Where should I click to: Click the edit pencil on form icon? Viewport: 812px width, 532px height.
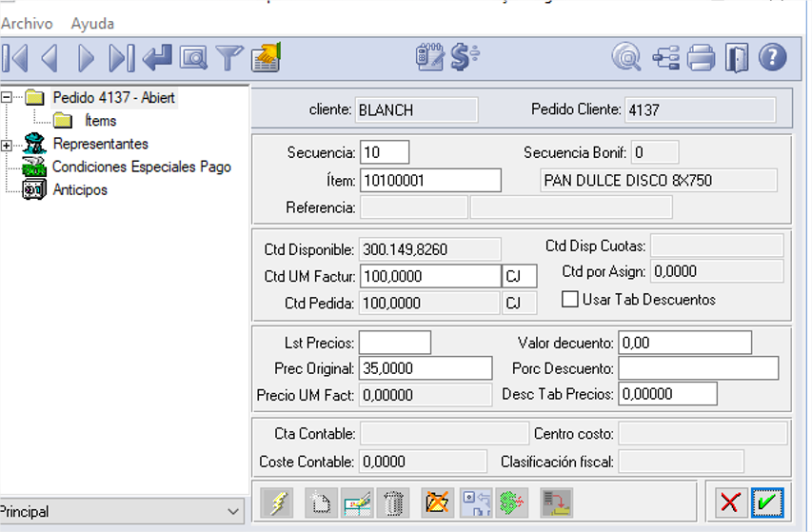point(357,502)
